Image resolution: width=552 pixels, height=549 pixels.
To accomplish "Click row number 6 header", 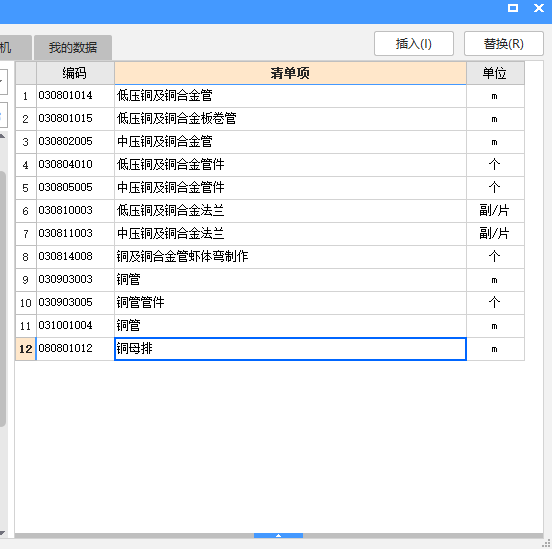I will (x=26, y=211).
